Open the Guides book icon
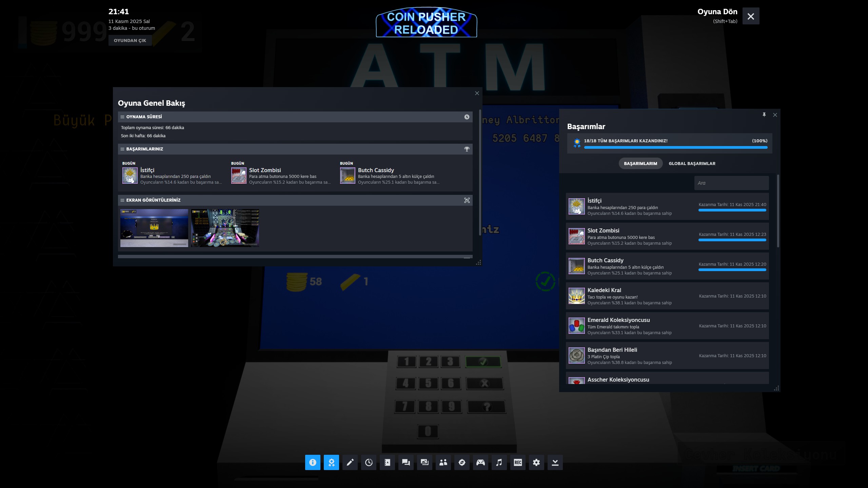The image size is (868, 488). (387, 462)
